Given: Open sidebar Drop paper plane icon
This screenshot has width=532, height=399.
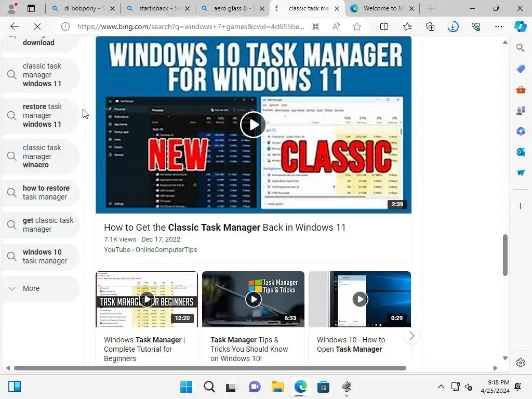Looking at the screenshot, I should pyautogui.click(x=521, y=172).
